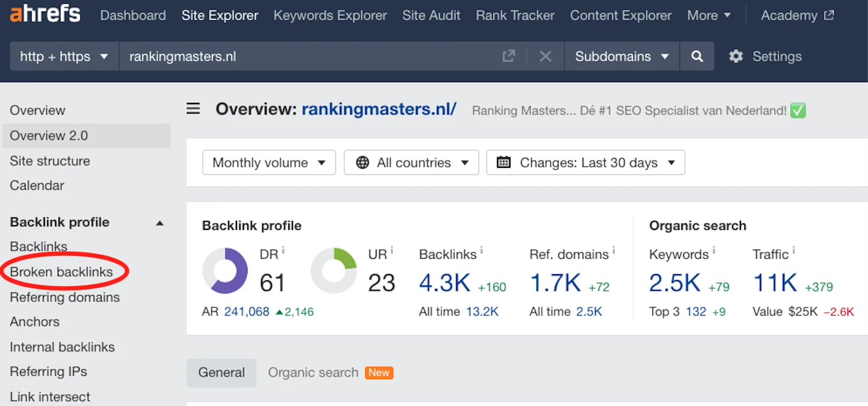This screenshot has width=868, height=406.
Task: Open the Subdomains mode dropdown
Action: [x=622, y=56]
